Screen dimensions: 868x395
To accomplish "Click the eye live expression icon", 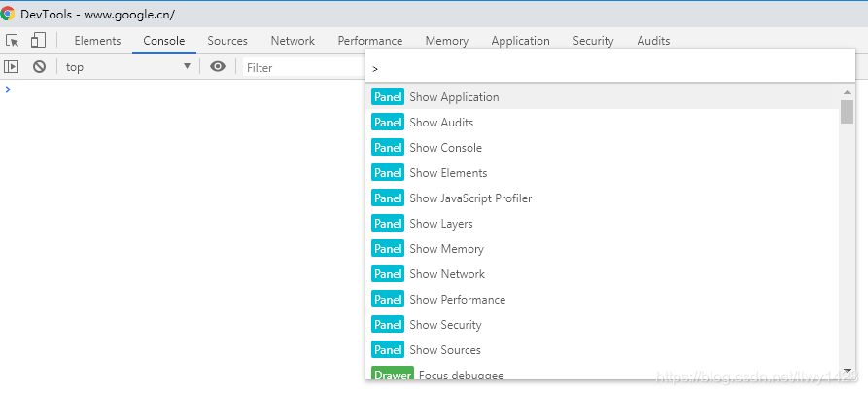I will point(218,67).
